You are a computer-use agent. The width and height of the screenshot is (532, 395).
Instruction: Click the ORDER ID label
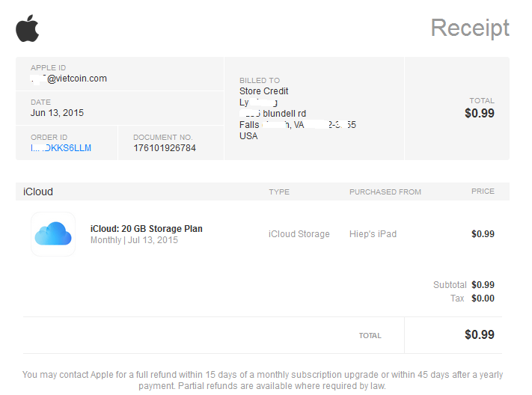coord(49,137)
